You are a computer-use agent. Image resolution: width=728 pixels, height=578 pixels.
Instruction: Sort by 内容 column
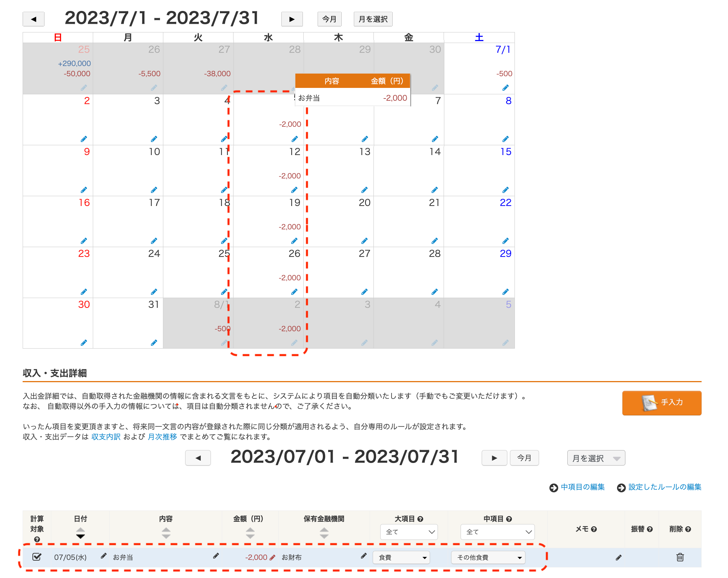tap(166, 533)
